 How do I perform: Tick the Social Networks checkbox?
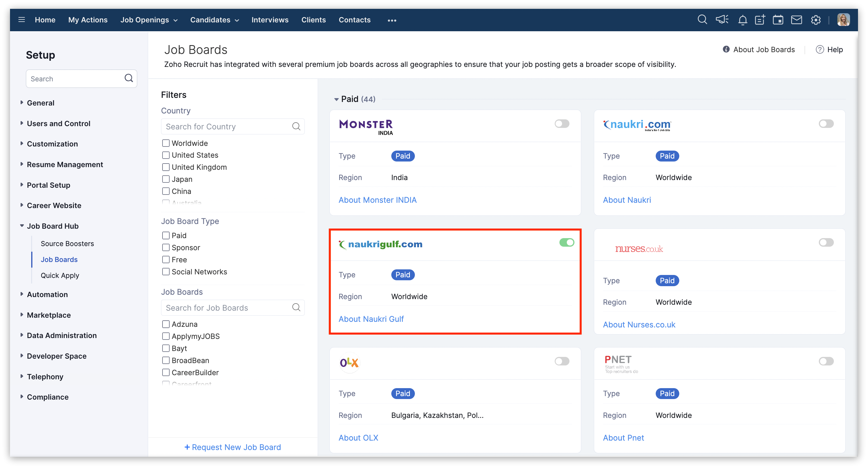pos(166,272)
